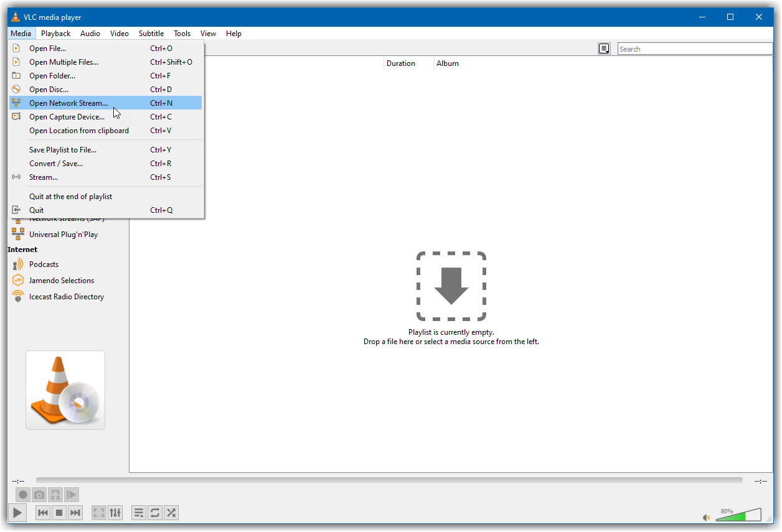The image size is (782, 532).
Task: Change the playlist view mode icon
Action: (604, 49)
